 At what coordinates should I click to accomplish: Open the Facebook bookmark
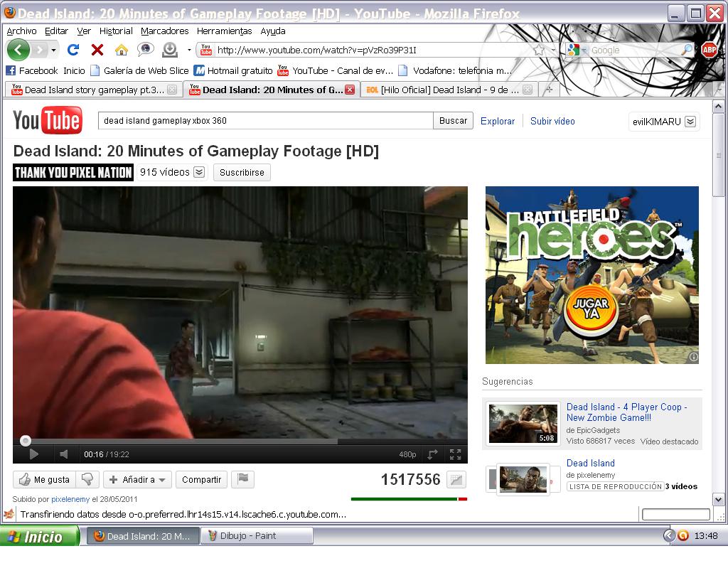(x=31, y=70)
